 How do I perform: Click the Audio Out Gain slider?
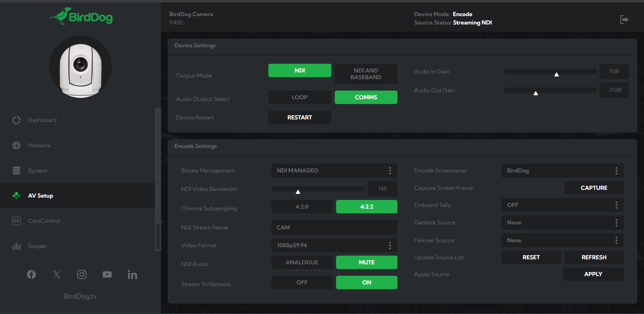[x=550, y=90]
